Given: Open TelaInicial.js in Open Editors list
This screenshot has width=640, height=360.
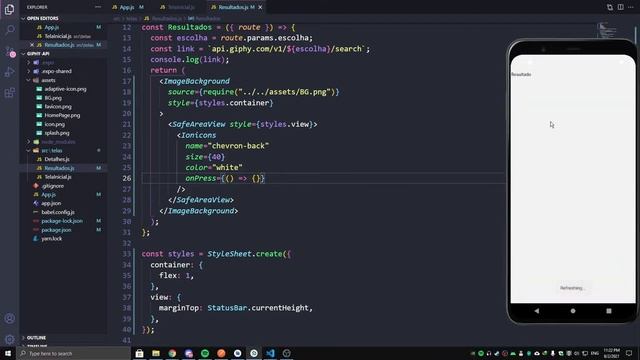Looking at the screenshot, I should pos(58,36).
